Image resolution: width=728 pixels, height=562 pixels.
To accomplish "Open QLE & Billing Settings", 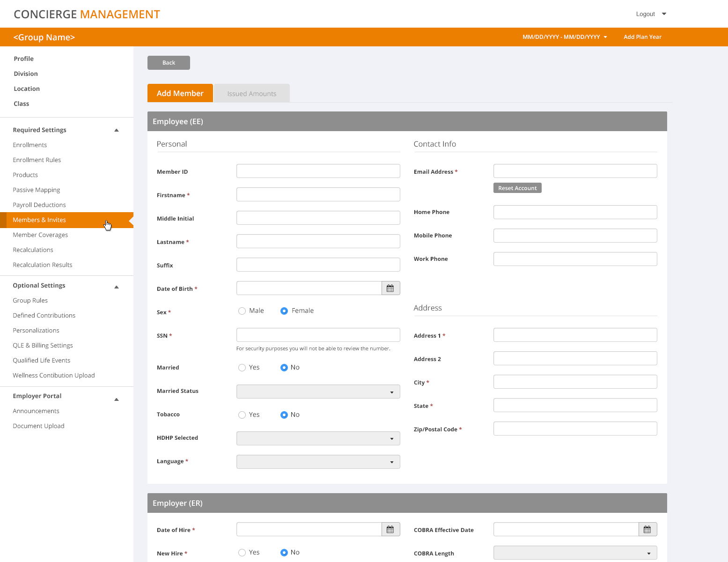I will coord(43,345).
